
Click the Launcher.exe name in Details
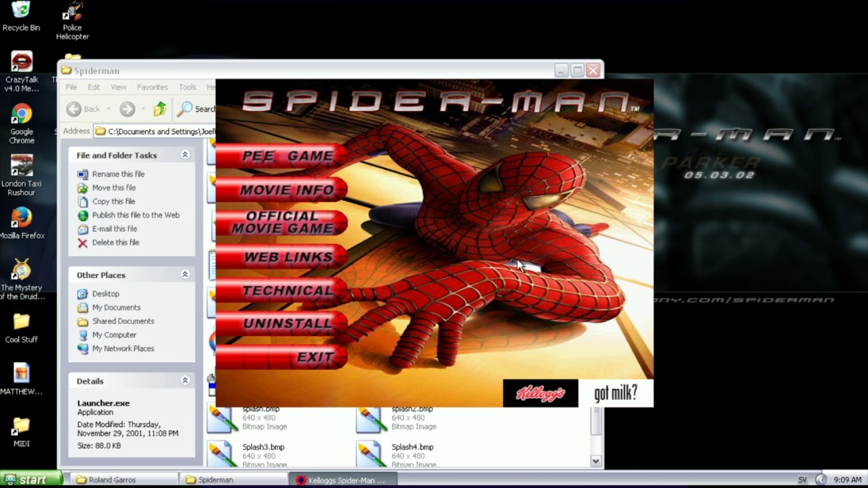pyautogui.click(x=103, y=403)
